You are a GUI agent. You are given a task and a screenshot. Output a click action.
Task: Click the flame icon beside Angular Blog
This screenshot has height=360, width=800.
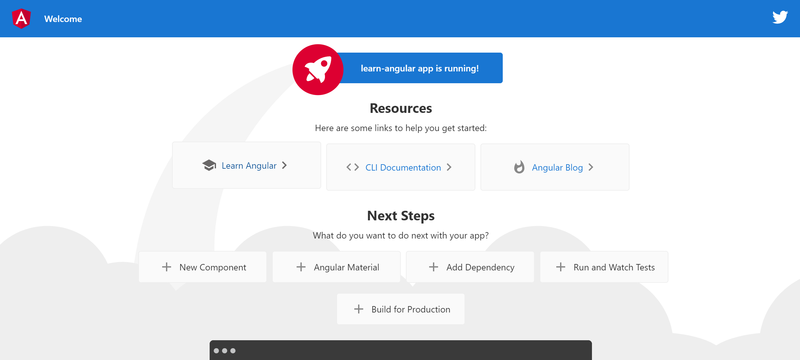coord(519,167)
